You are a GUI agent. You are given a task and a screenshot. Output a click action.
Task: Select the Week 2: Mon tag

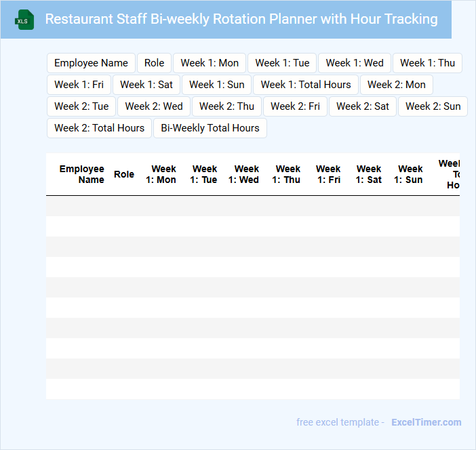(397, 85)
